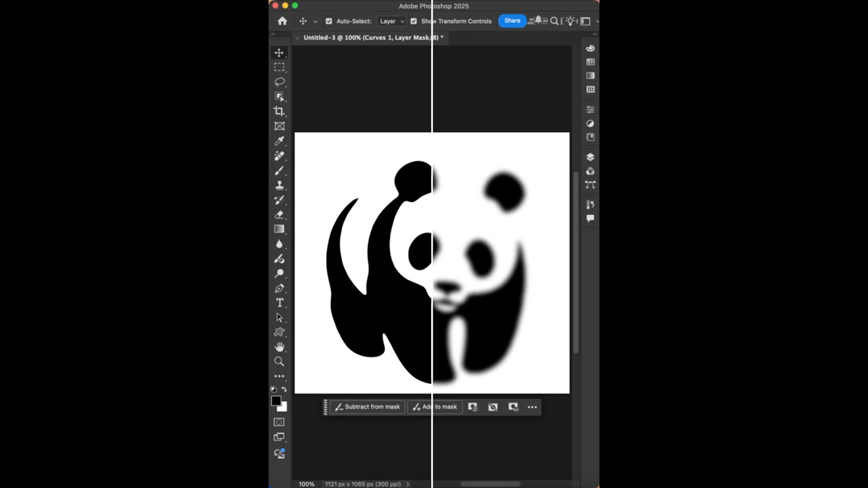Open contextual task bar more options

[532, 407]
